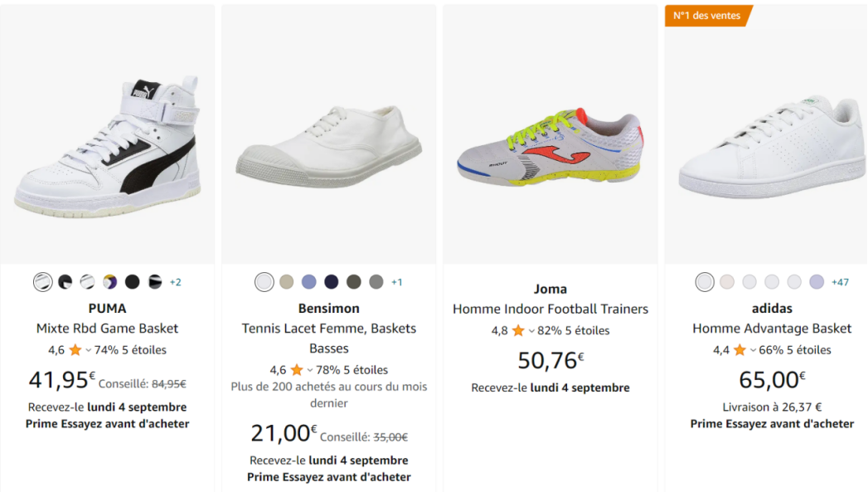Show +2 more PUMA colors
The width and height of the screenshot is (868, 492).
click(175, 282)
